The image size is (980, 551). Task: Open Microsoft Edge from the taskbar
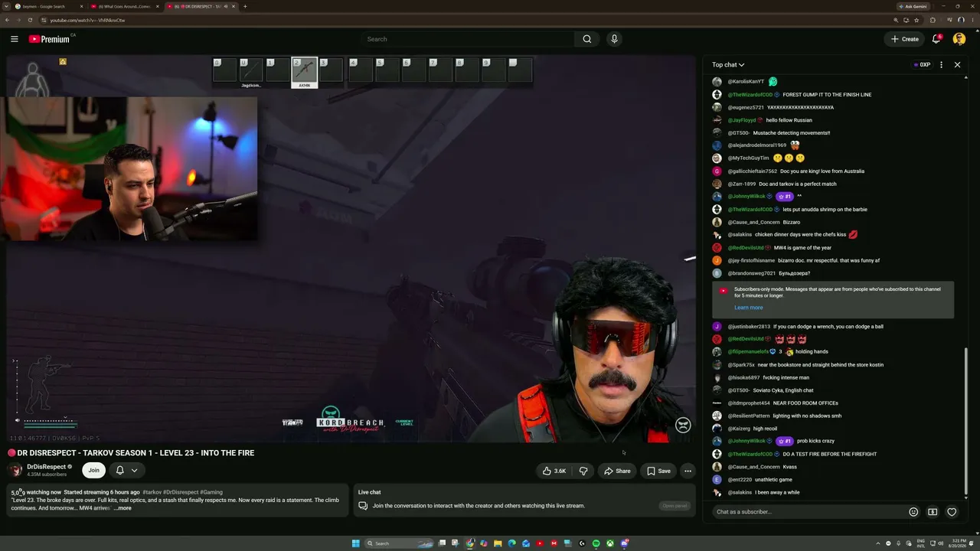tap(511, 543)
